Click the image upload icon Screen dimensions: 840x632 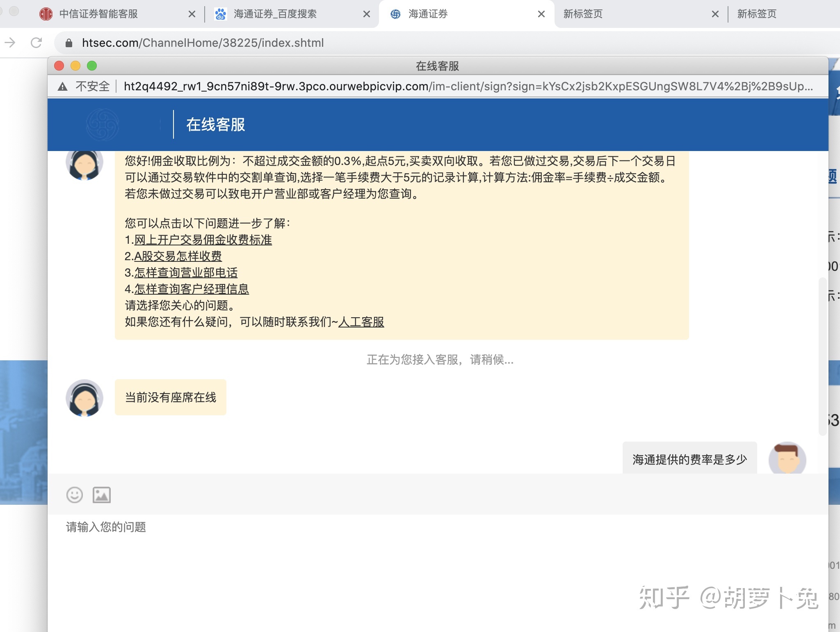coord(101,495)
